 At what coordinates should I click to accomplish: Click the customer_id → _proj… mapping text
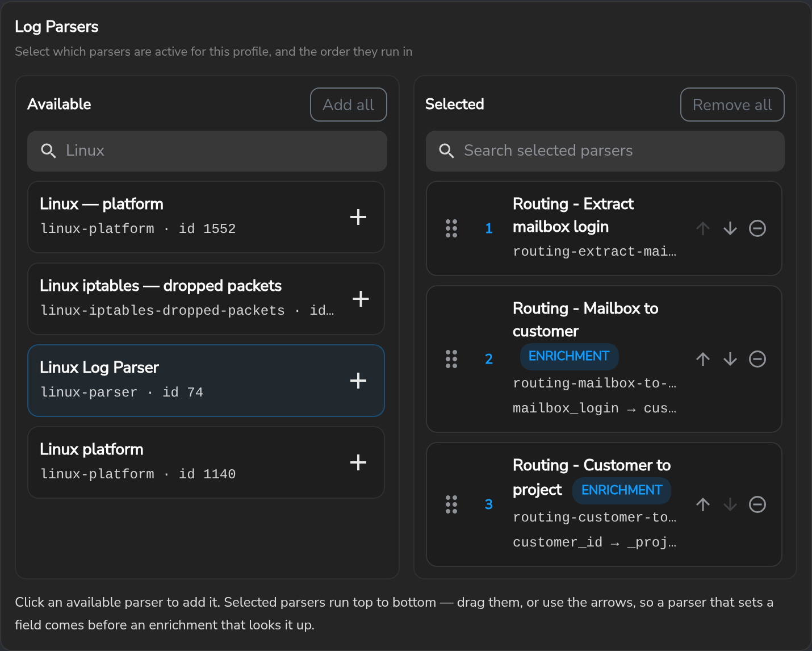[x=595, y=542]
